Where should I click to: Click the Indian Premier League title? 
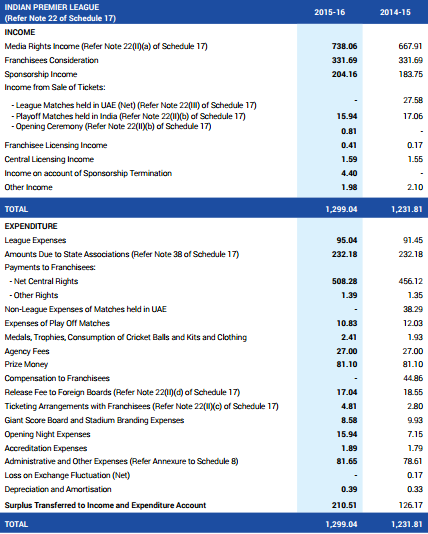(52, 7)
